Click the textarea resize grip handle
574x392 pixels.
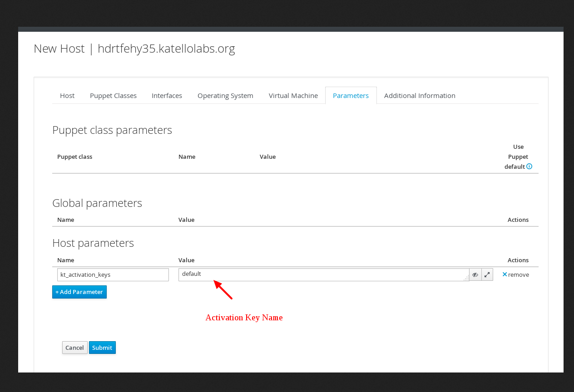(467, 278)
